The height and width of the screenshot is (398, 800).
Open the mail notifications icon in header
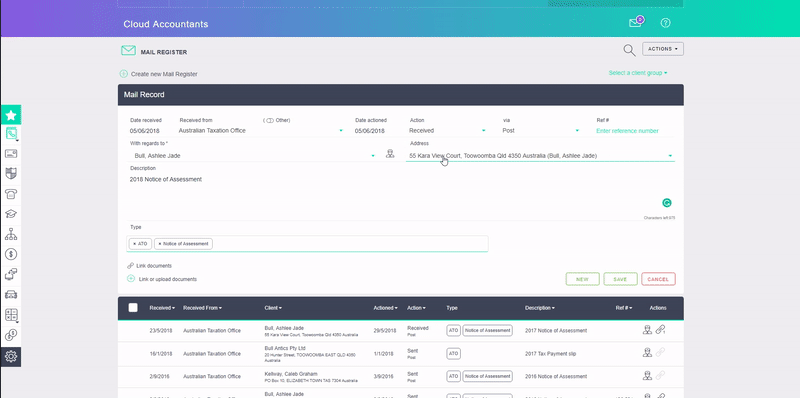[x=636, y=22]
